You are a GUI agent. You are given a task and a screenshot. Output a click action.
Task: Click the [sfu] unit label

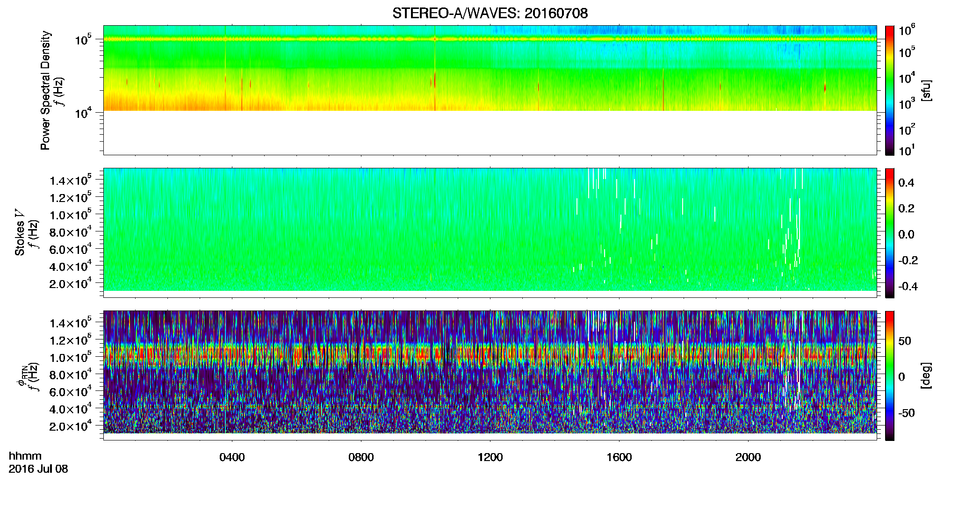(x=926, y=90)
